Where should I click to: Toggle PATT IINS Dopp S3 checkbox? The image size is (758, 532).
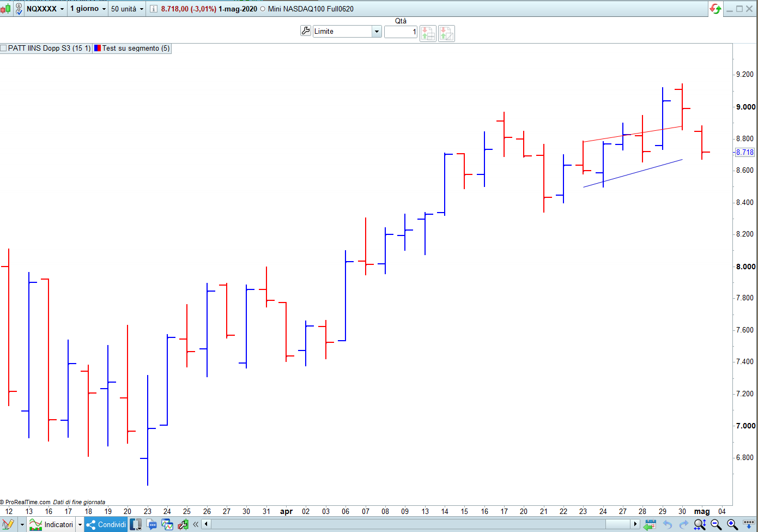[x=4, y=48]
